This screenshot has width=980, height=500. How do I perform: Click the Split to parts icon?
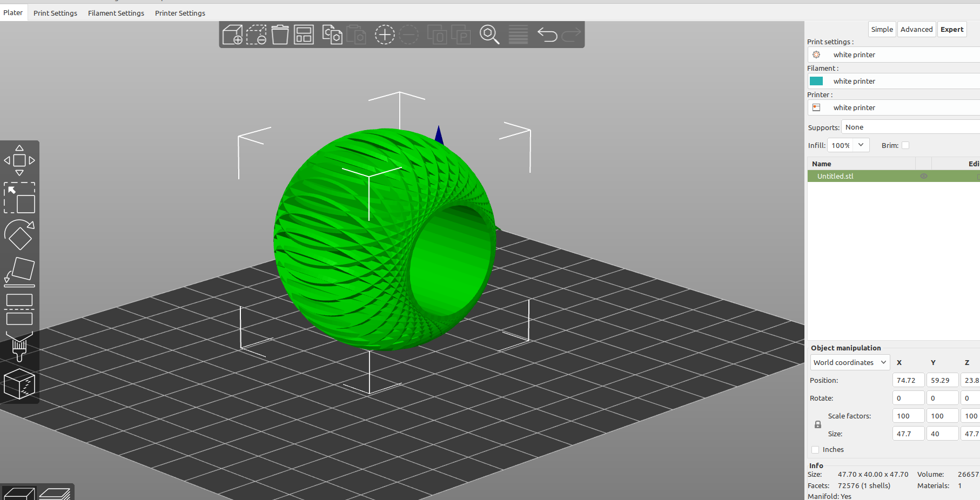click(x=461, y=35)
